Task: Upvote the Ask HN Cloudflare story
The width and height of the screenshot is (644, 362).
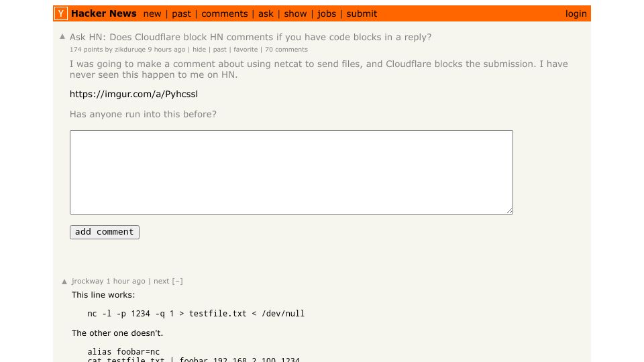Action: [x=62, y=36]
